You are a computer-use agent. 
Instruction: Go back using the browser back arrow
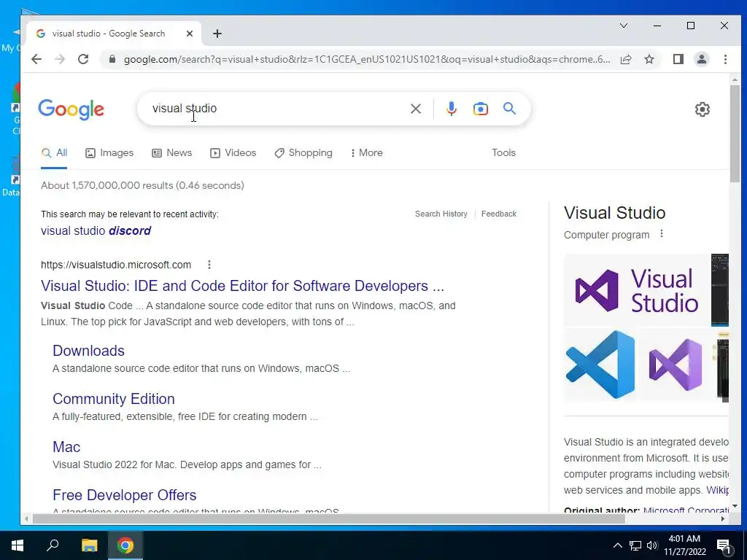36,59
